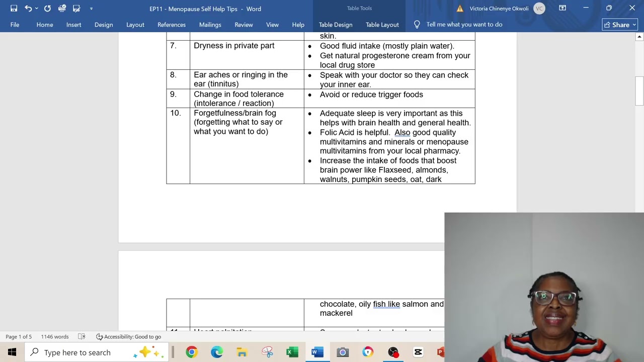Select the Layout ribbon tab
The width and height of the screenshot is (644, 362).
coord(135,25)
